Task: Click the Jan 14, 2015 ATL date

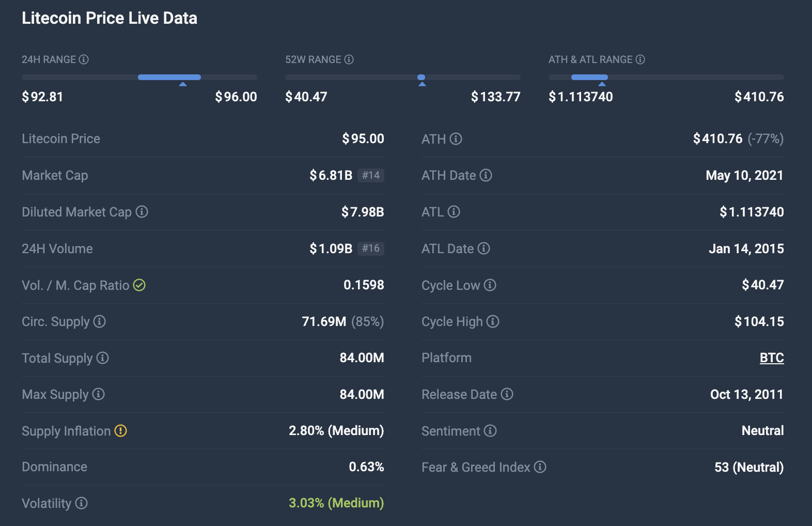Action: coord(746,249)
